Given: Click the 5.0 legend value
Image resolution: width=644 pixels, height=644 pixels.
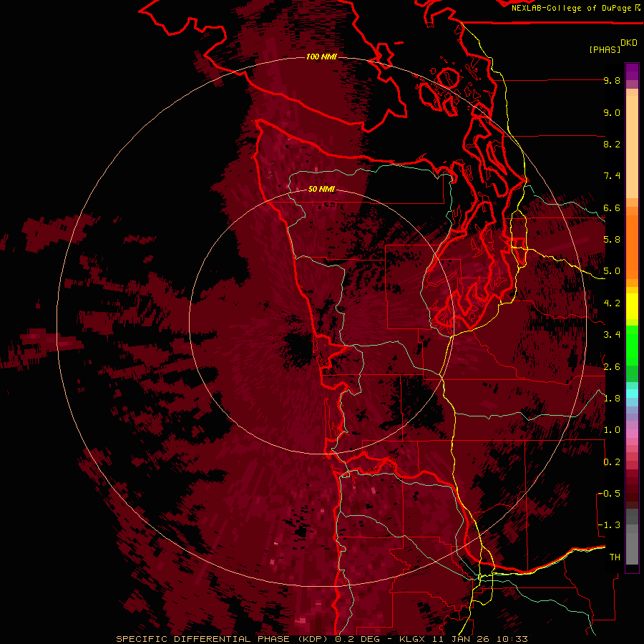Looking at the screenshot, I should click(612, 271).
